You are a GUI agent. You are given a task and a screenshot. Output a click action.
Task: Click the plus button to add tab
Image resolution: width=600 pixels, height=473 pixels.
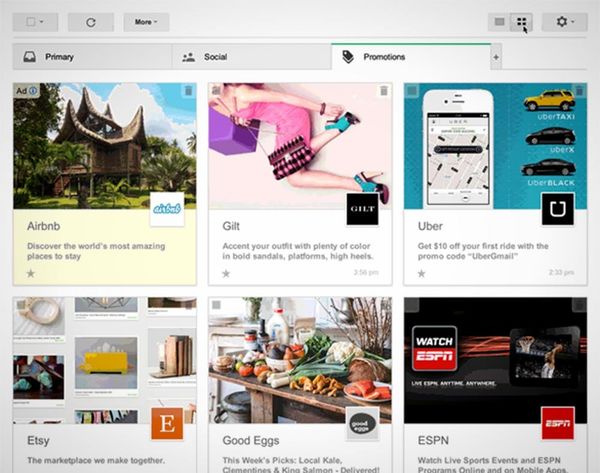pos(495,57)
